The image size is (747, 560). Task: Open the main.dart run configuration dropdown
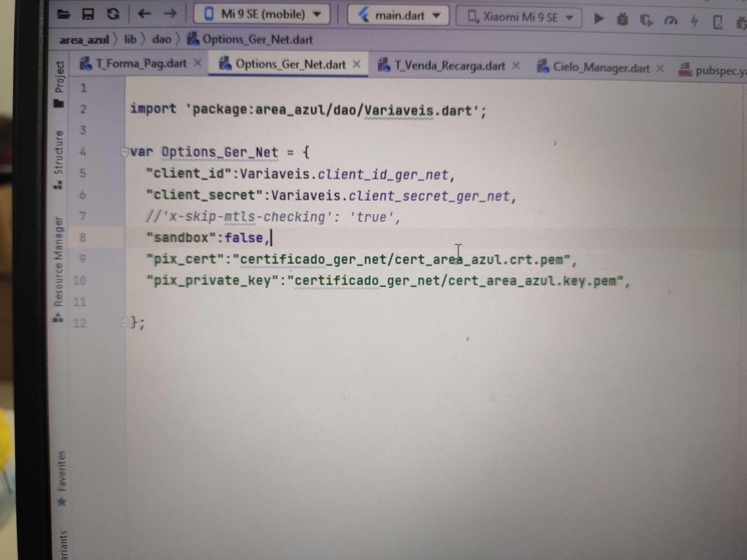coord(399,15)
